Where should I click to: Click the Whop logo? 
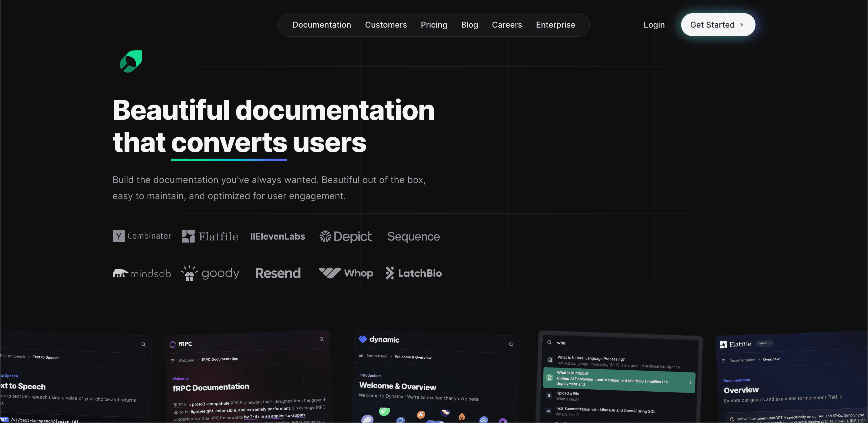click(346, 272)
